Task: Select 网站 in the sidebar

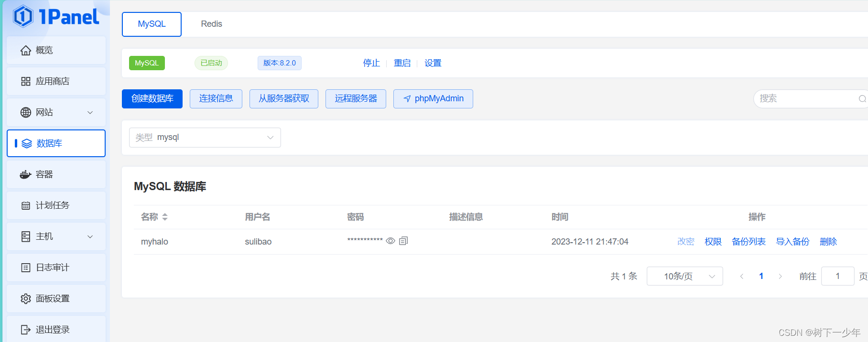Action: [x=56, y=112]
